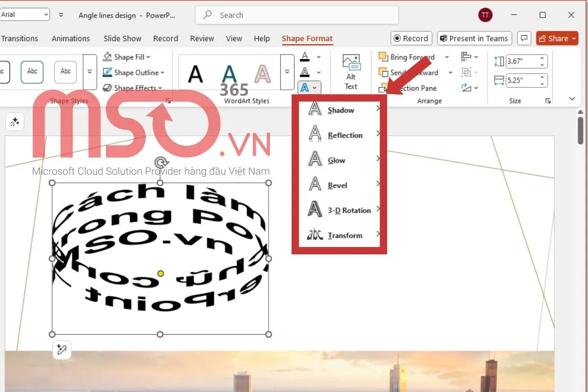Image resolution: width=588 pixels, height=392 pixels.
Task: Click the Text Outline icon
Action: (305, 72)
